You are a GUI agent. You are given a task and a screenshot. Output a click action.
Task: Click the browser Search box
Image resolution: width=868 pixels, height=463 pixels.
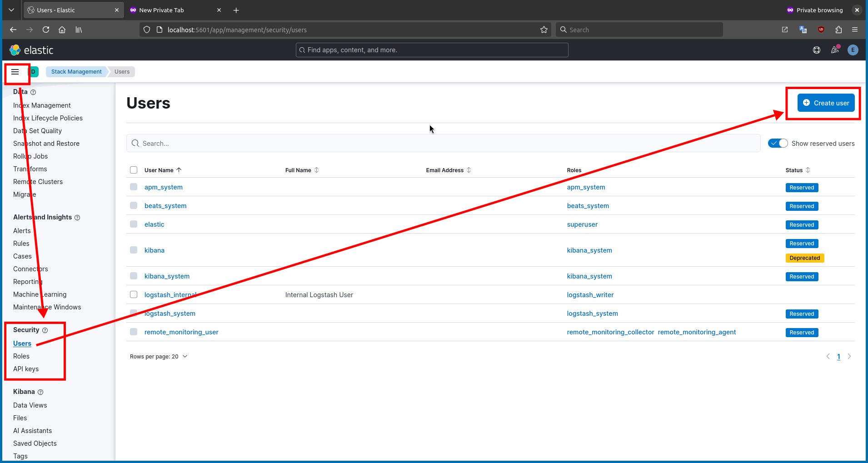tap(639, 30)
